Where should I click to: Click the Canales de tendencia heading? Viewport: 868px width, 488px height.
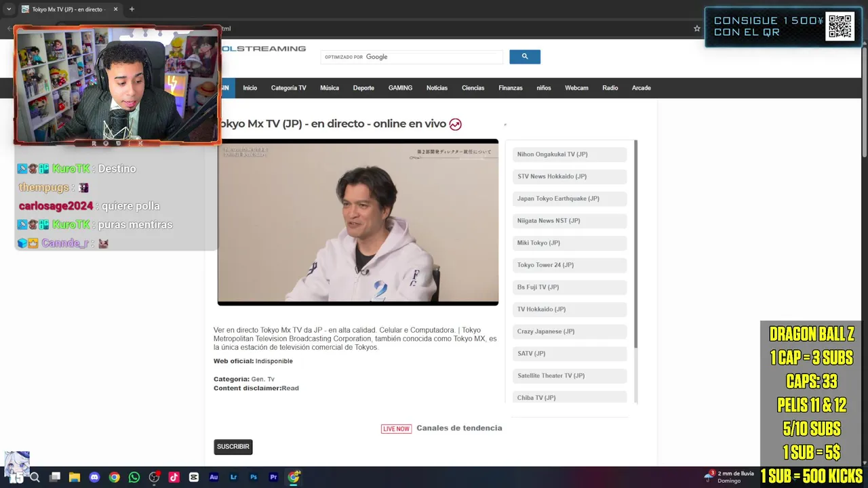click(459, 428)
